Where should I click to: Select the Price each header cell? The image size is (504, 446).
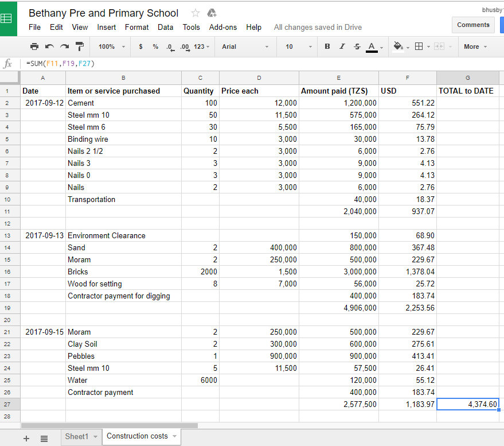(259, 91)
